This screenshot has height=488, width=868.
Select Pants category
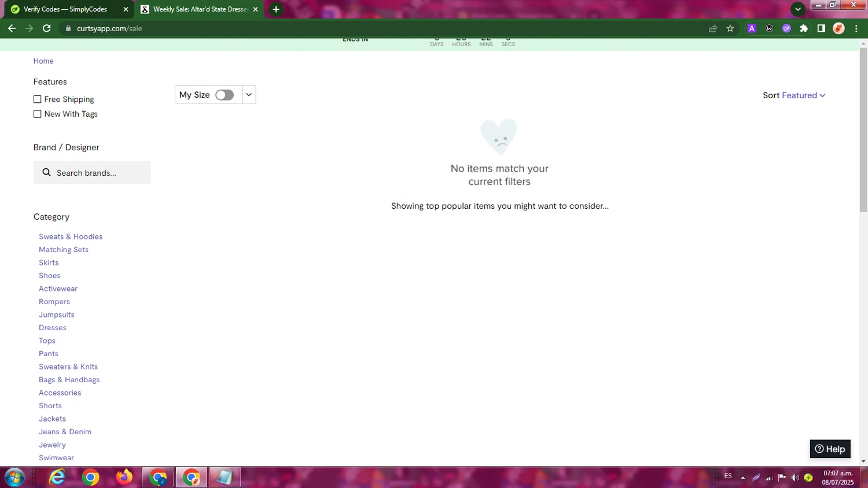pyautogui.click(x=49, y=354)
